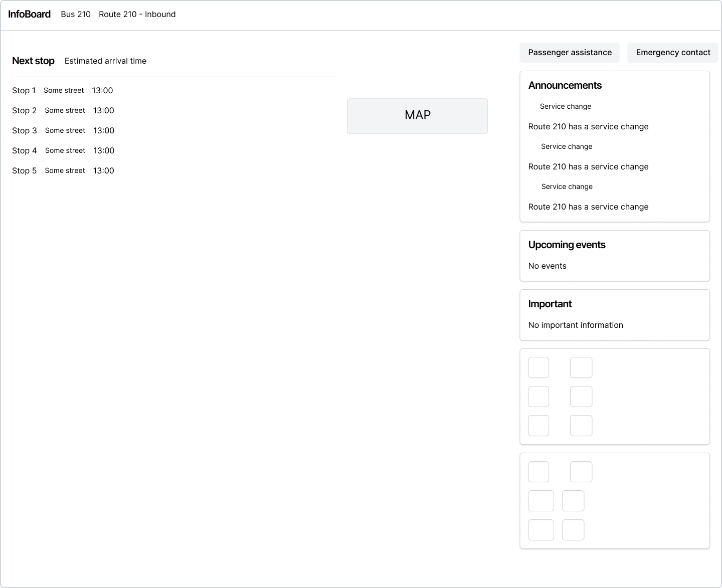
Task: Click Some street in Stop 2 row
Action: [x=65, y=110]
